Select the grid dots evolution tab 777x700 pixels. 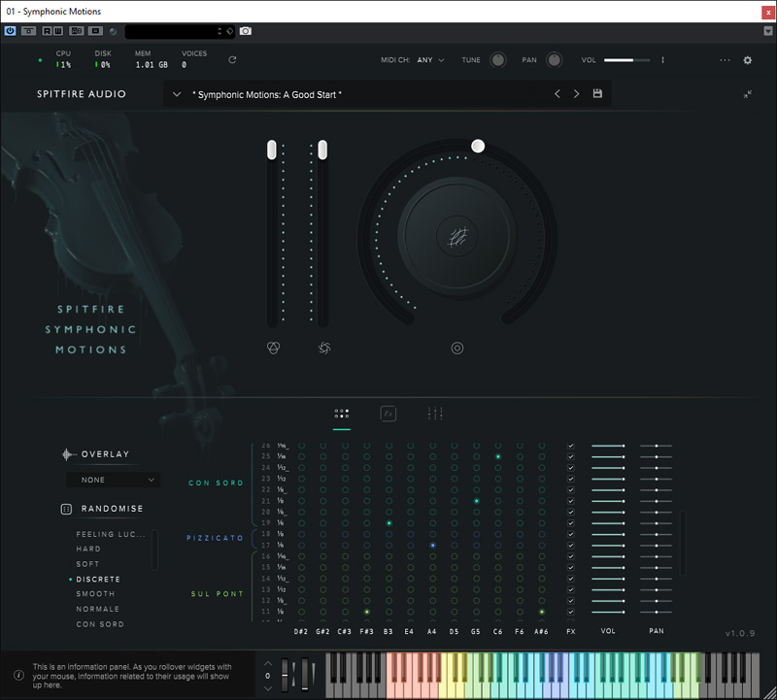[x=342, y=414]
